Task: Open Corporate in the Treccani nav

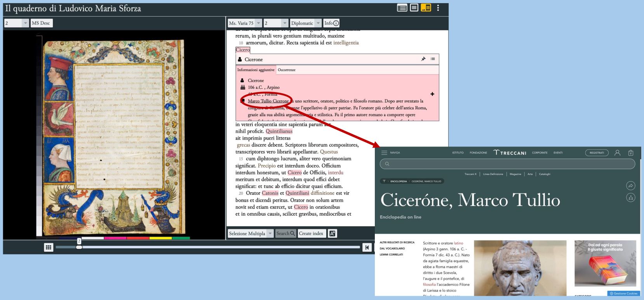Action: [540, 153]
